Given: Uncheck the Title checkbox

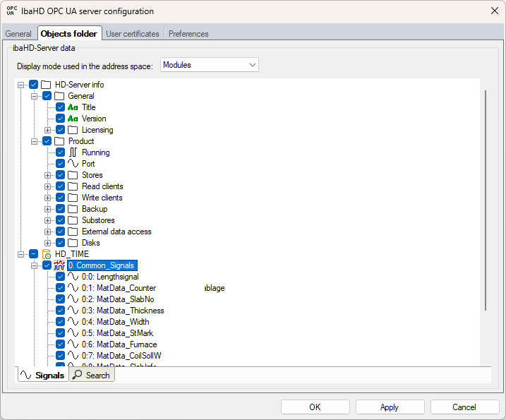Looking at the screenshot, I should (61, 107).
